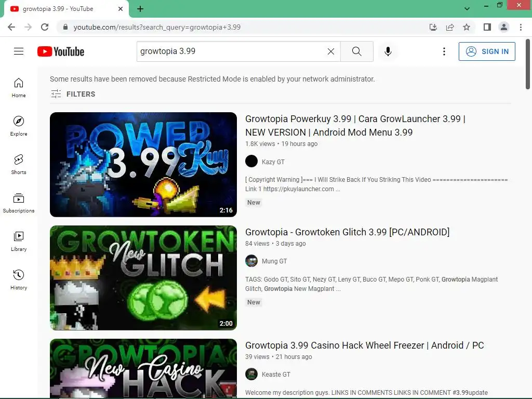532x399 pixels.
Task: Open the History sidebar item
Action: [19, 280]
